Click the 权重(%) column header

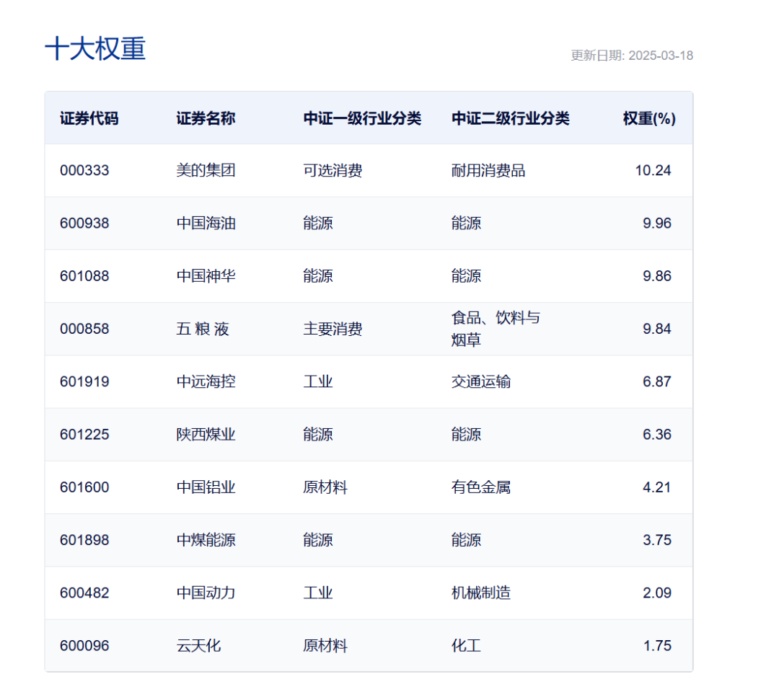tap(649, 118)
